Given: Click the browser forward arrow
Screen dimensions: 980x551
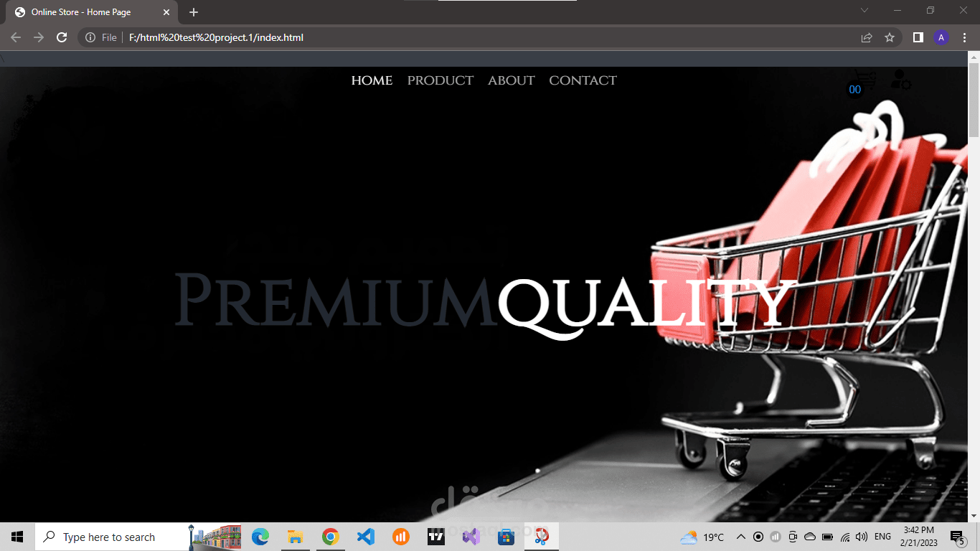Looking at the screenshot, I should [39, 37].
